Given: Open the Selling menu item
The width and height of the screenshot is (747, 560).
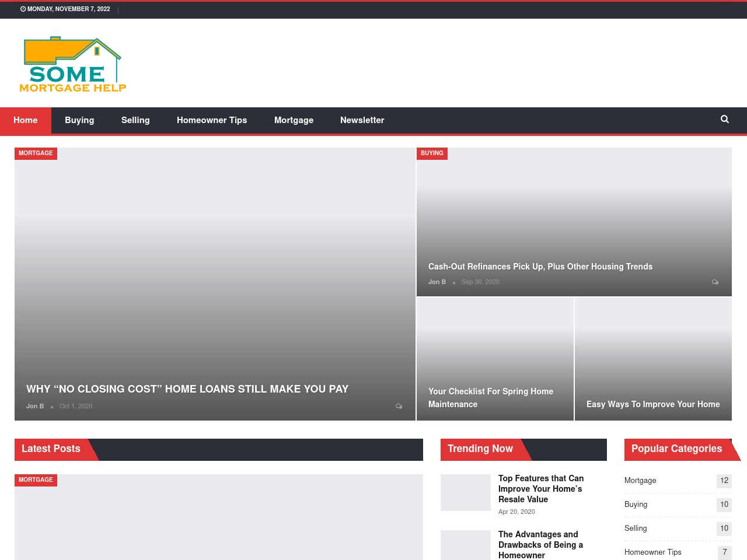Looking at the screenshot, I should coord(135,120).
